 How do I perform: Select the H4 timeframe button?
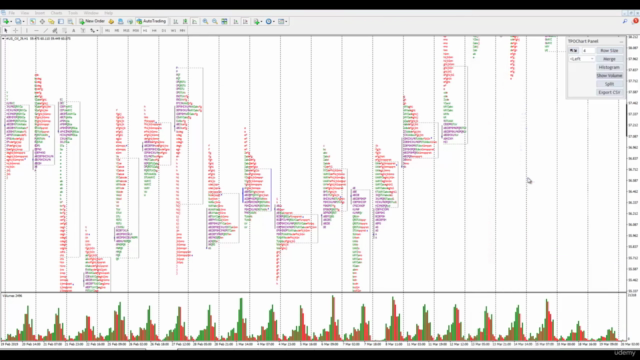154,31
